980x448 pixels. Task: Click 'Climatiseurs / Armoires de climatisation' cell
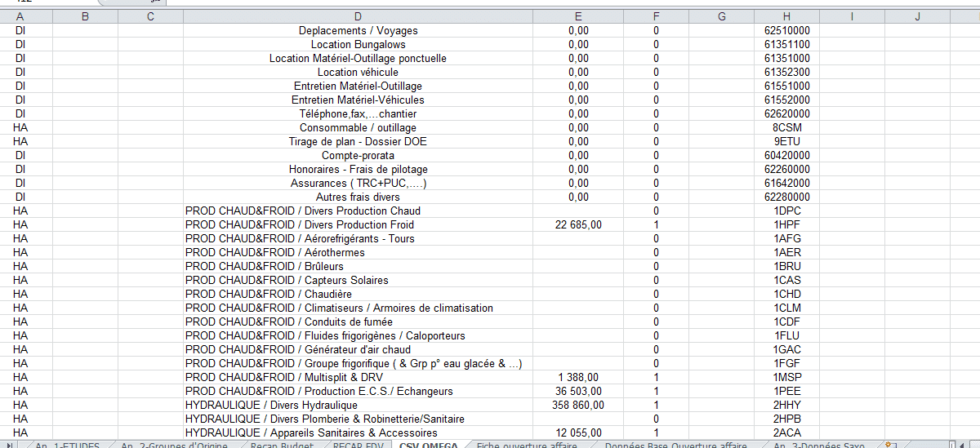tap(358, 308)
